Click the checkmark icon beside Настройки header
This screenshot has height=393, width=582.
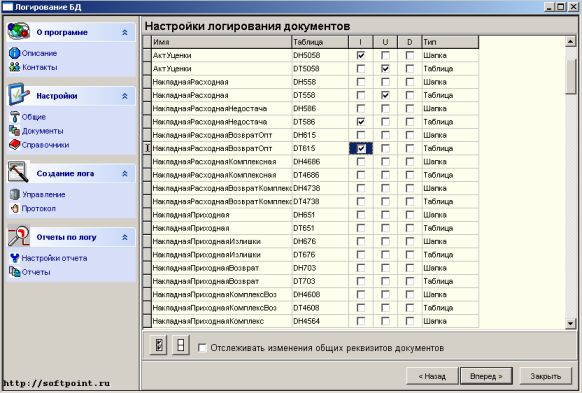click(19, 95)
